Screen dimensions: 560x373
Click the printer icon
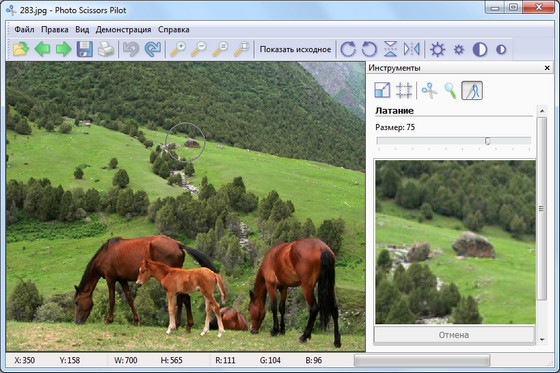click(106, 49)
